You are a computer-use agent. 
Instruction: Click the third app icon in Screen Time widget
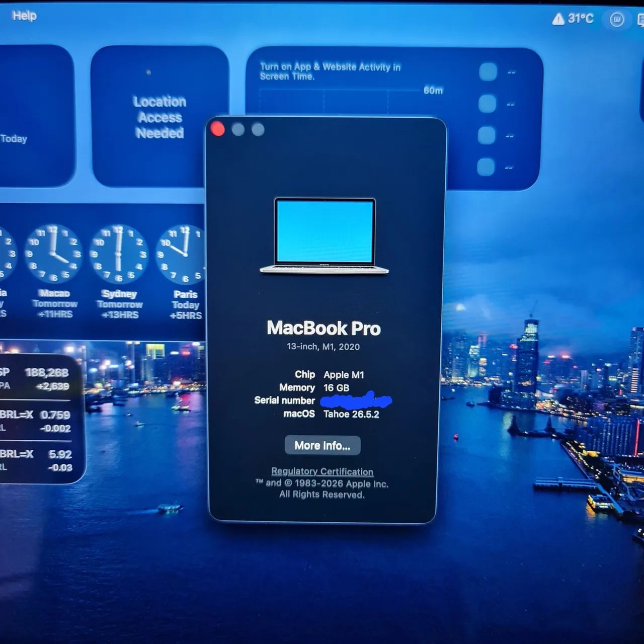click(487, 135)
